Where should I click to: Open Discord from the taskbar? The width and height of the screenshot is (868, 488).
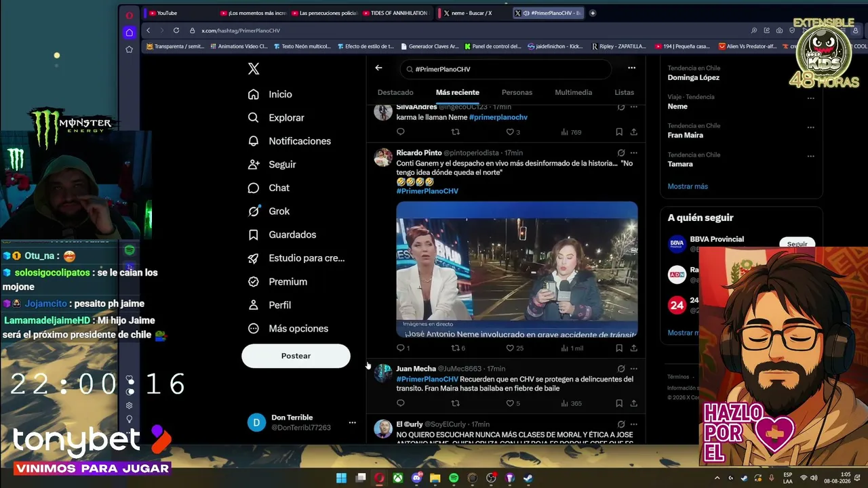click(416, 478)
